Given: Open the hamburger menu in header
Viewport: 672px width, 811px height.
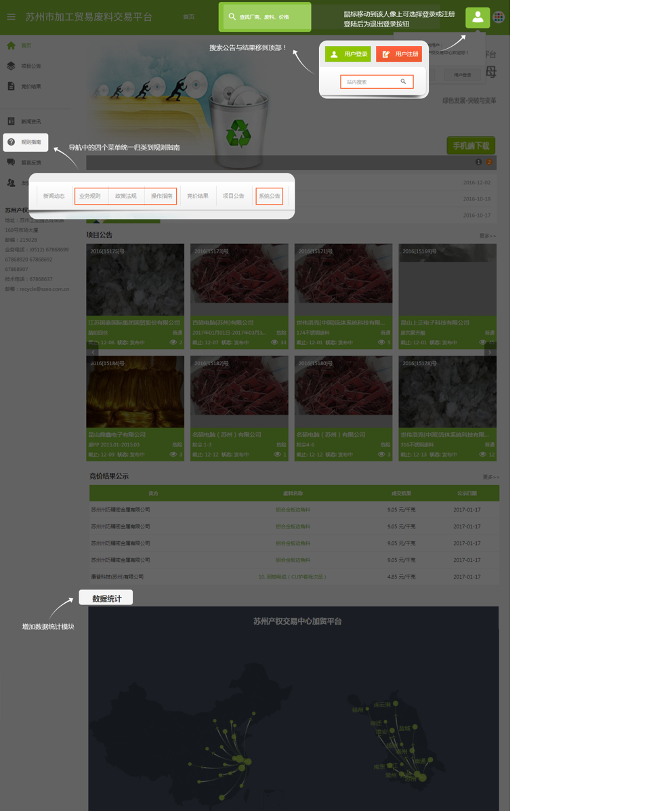Looking at the screenshot, I should point(11,17).
